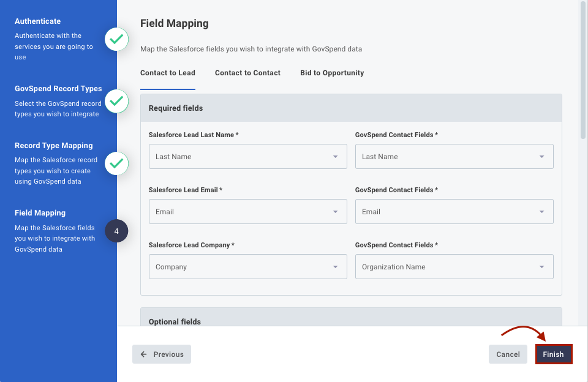Click the Salesforce Lead Company label
This screenshot has width=588, height=382.
(x=192, y=245)
